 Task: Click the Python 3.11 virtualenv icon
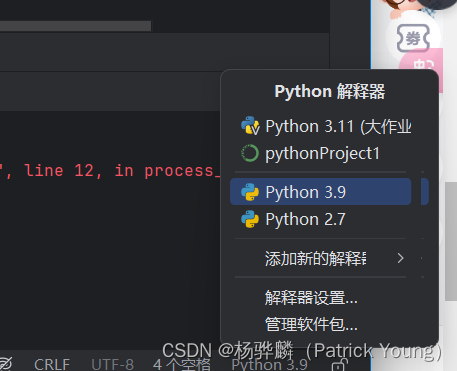point(250,126)
